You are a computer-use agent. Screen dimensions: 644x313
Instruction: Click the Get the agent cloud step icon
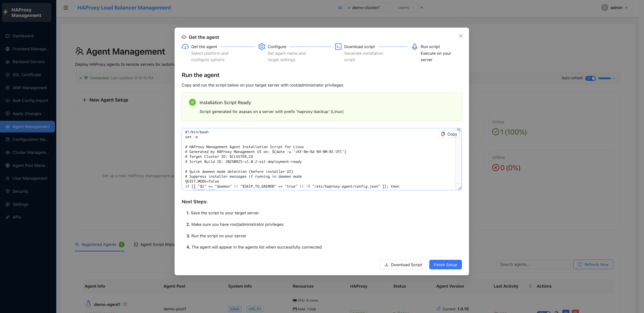185,47
